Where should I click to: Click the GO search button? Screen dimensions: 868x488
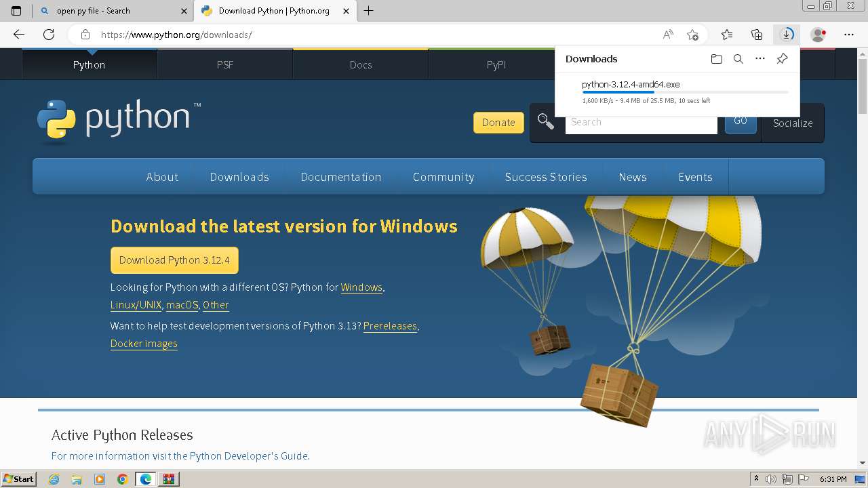(x=741, y=123)
